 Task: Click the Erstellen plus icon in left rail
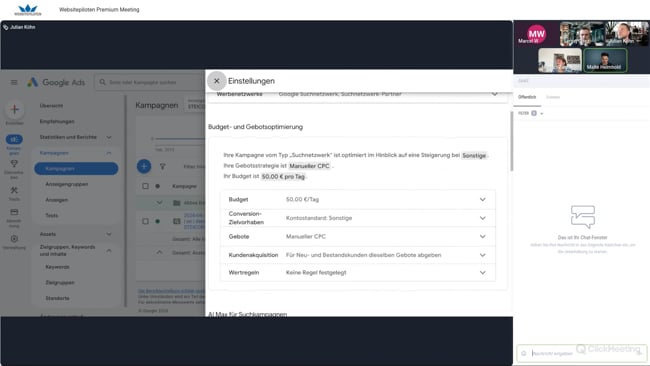15,109
